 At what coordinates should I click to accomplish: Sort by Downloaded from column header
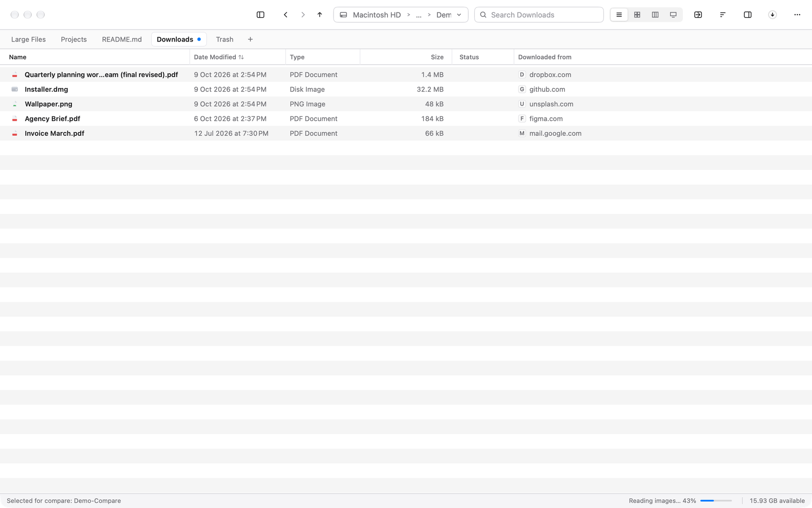tap(544, 57)
